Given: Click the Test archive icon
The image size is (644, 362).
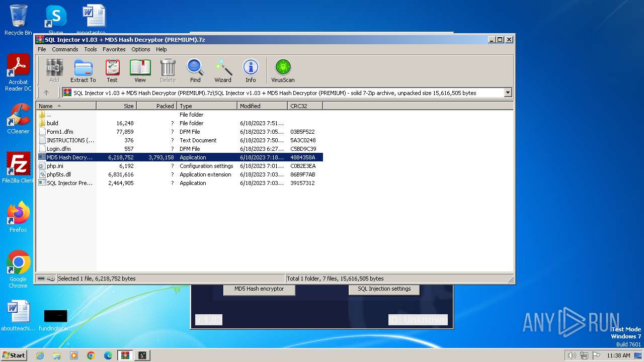Looking at the screenshot, I should point(112,71).
